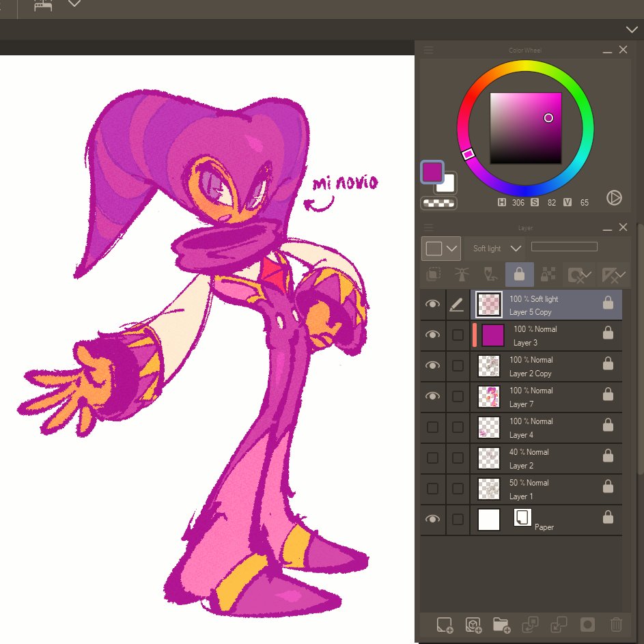Image resolution: width=644 pixels, height=644 pixels.
Task: Click lock icon on Layer 2 Copy row
Action: point(608,363)
